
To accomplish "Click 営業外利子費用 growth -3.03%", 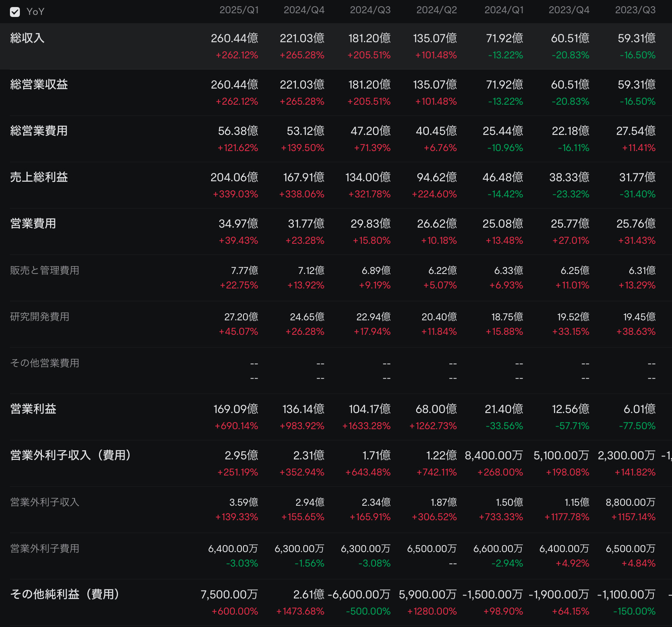I will click(x=242, y=563).
